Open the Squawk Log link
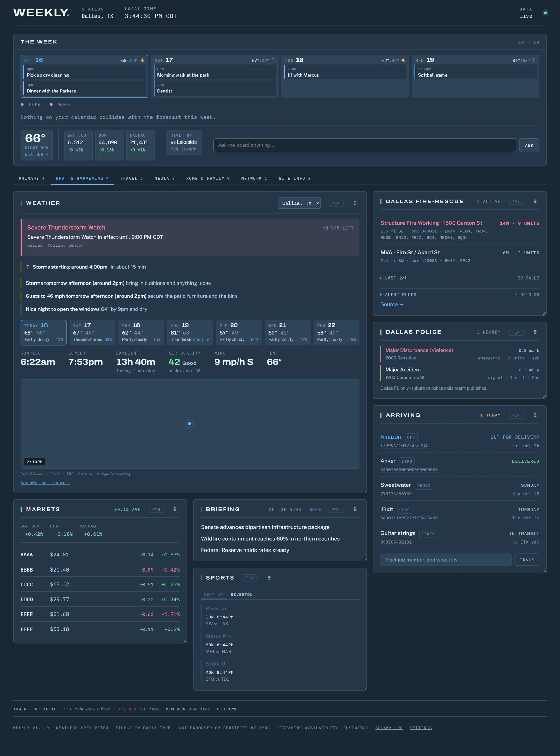560x756 pixels. tap(389, 728)
